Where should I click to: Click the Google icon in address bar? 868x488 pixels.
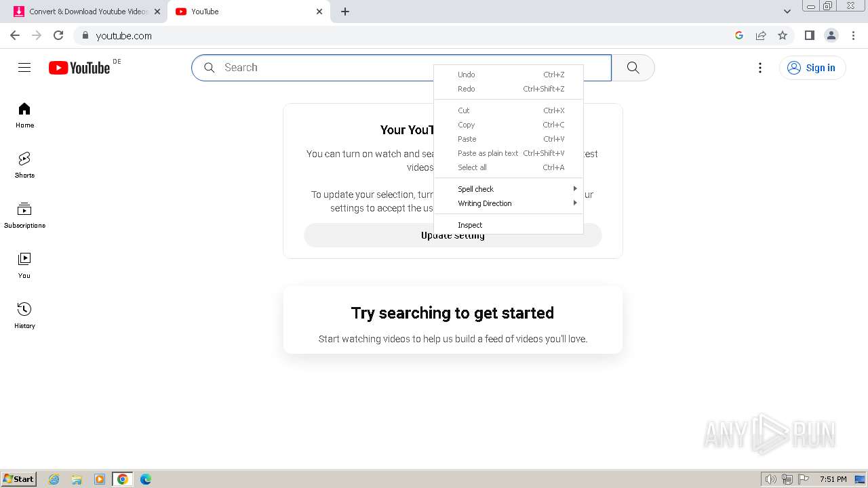[x=739, y=35]
